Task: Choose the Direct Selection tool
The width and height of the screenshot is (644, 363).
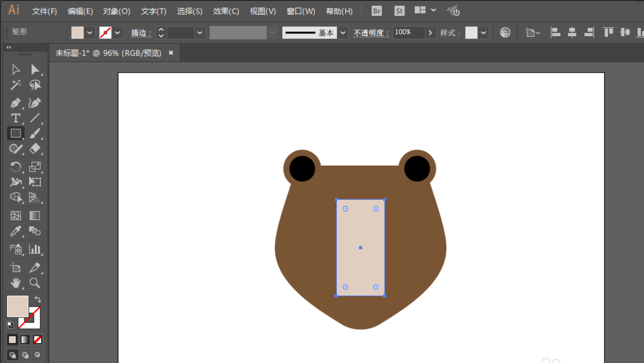Action: (x=35, y=70)
